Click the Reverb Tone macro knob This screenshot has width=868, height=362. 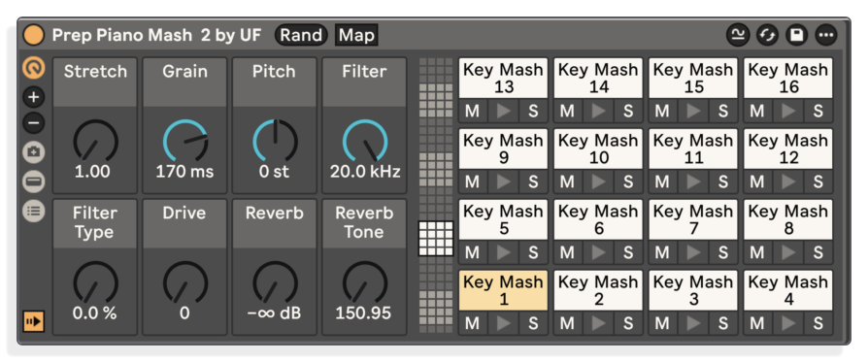[365, 282]
